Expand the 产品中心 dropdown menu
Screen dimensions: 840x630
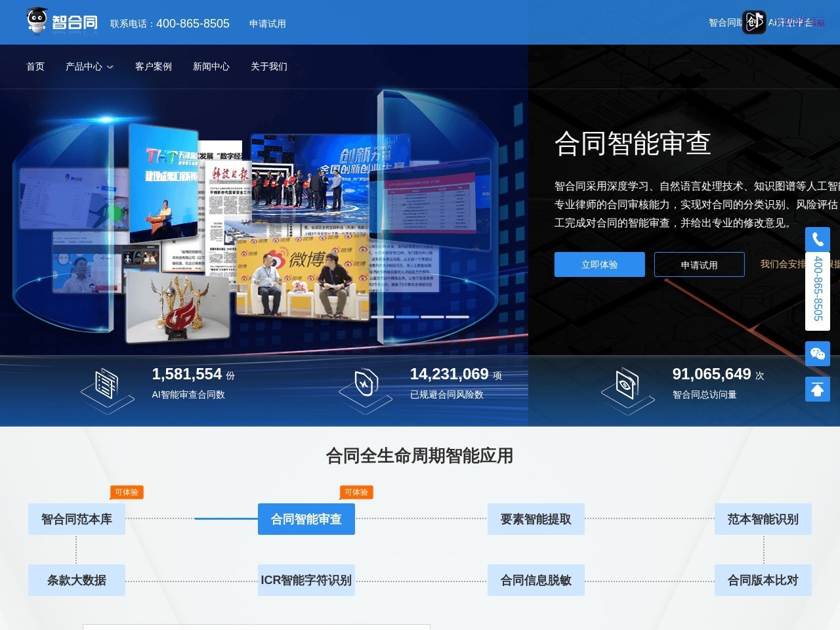click(x=89, y=66)
